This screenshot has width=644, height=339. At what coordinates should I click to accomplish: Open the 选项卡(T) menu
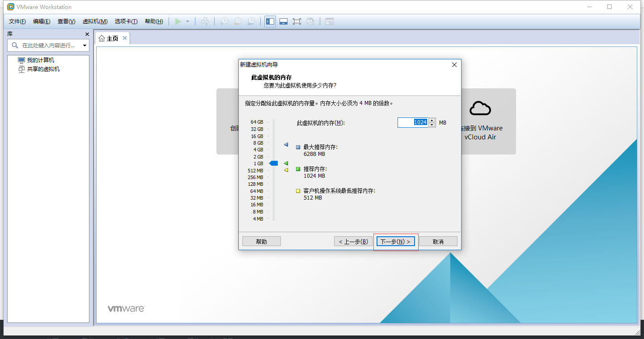[126, 21]
